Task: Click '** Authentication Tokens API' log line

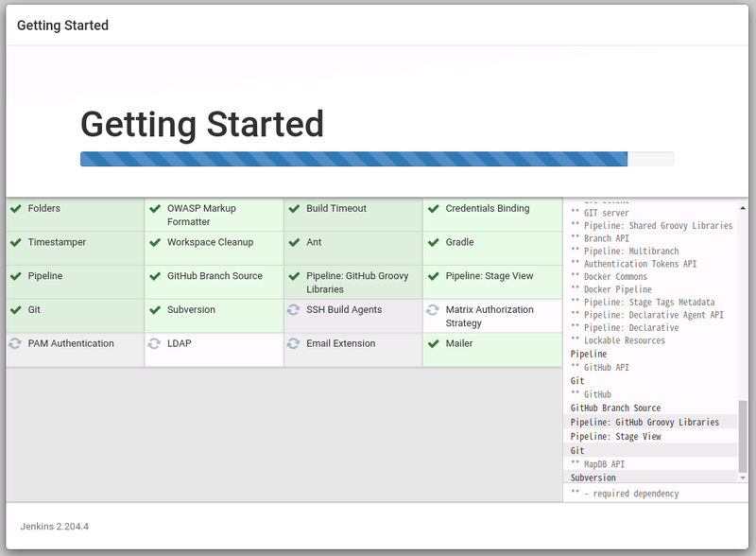Action: [633, 264]
